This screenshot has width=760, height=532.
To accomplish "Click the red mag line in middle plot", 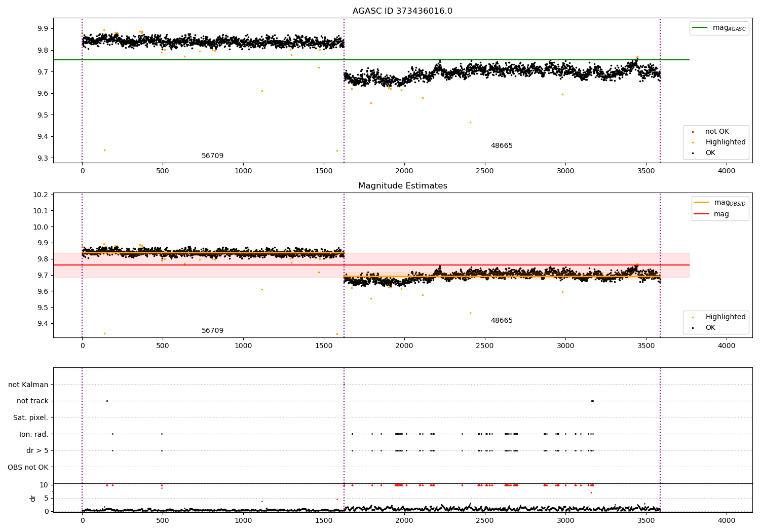I will (371, 265).
